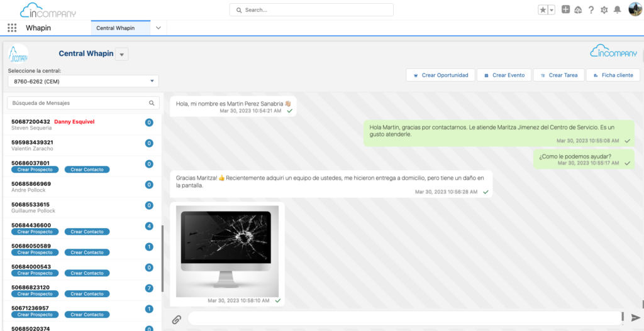
Task: Click unread badge 7 for 50686823120
Action: click(150, 288)
